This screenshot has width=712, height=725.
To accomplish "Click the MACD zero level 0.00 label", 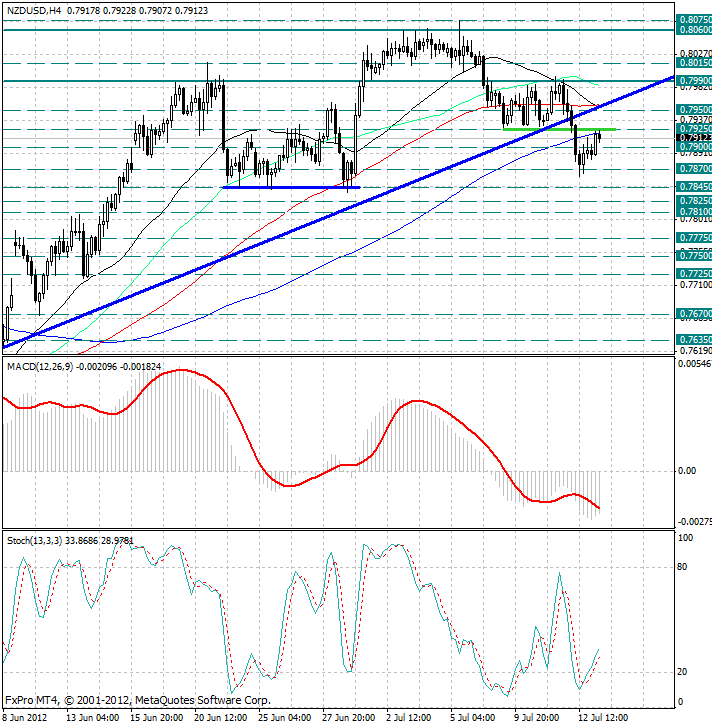I will pos(687,471).
